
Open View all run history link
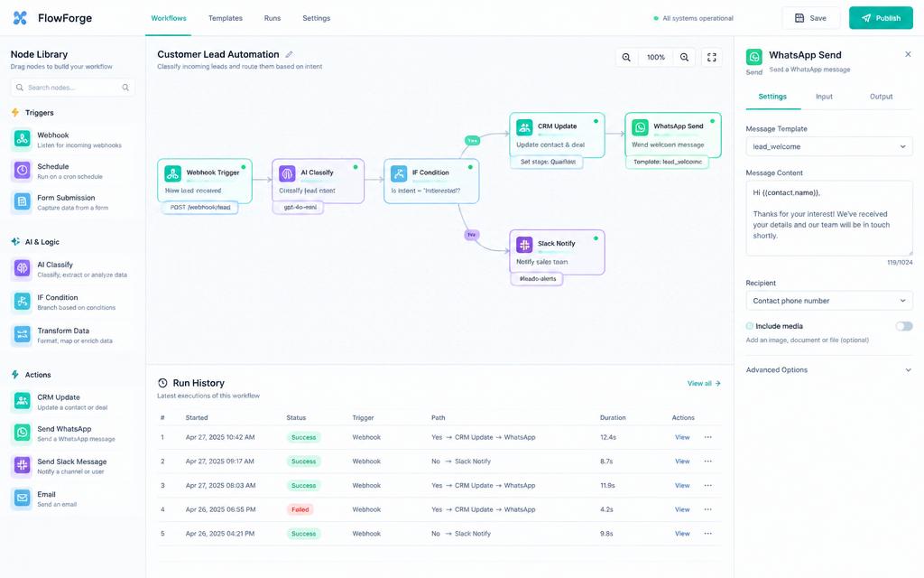click(x=704, y=383)
